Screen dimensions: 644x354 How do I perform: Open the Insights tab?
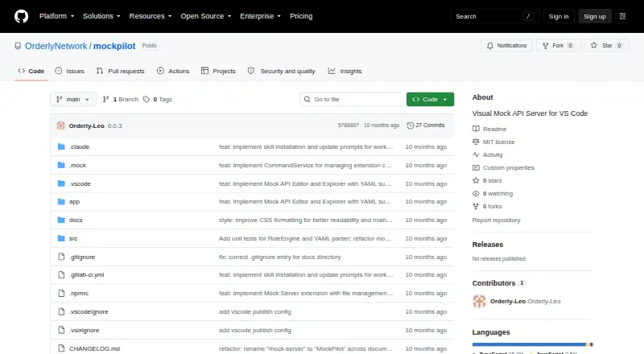(x=345, y=71)
